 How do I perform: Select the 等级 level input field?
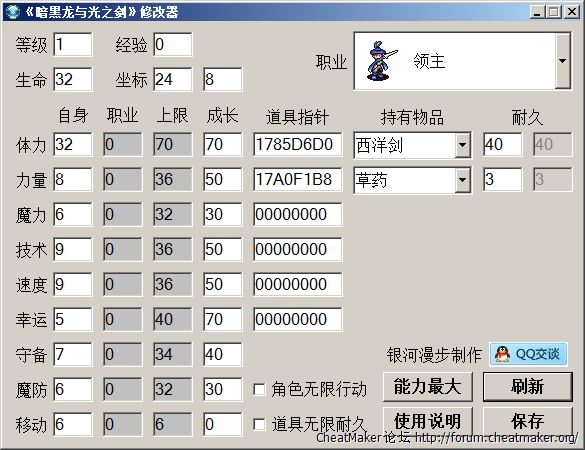tap(73, 44)
